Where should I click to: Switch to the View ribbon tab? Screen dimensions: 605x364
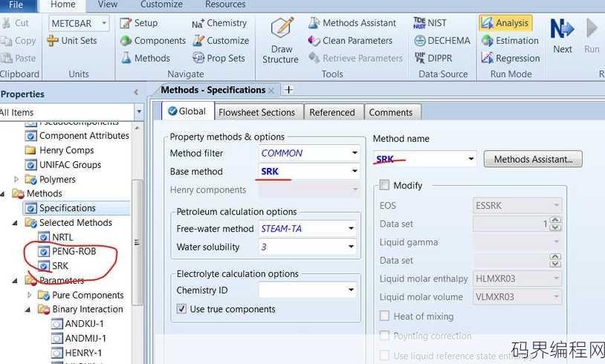pyautogui.click(x=108, y=4)
